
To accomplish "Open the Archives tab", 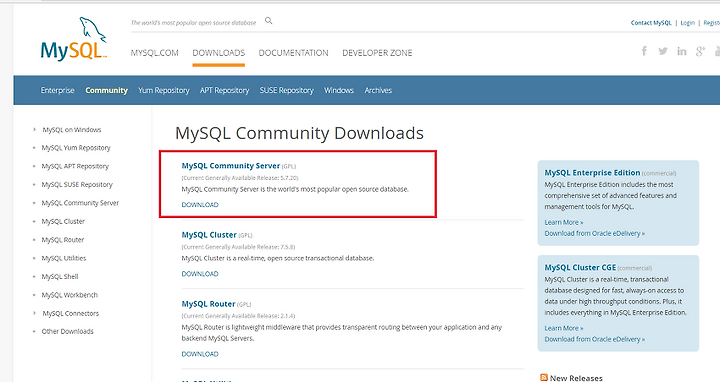I will click(378, 90).
